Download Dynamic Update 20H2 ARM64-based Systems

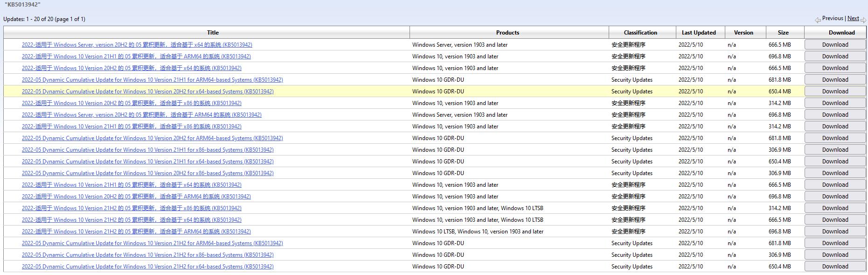(x=834, y=138)
